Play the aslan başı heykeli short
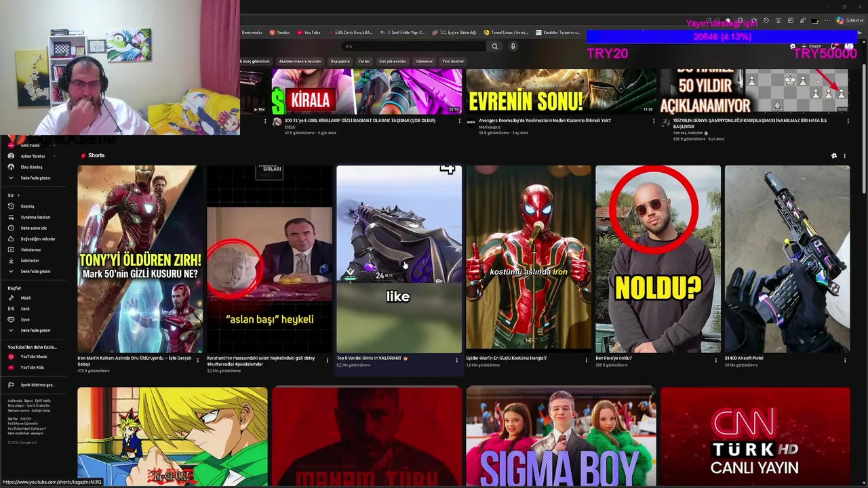Image resolution: width=868 pixels, height=488 pixels. [269, 259]
